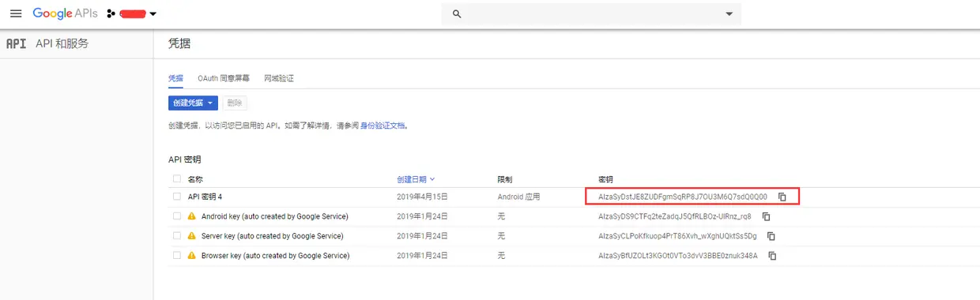Viewport: 980px width, 300px height.
Task: Click the search magnifier icon
Action: point(457,14)
